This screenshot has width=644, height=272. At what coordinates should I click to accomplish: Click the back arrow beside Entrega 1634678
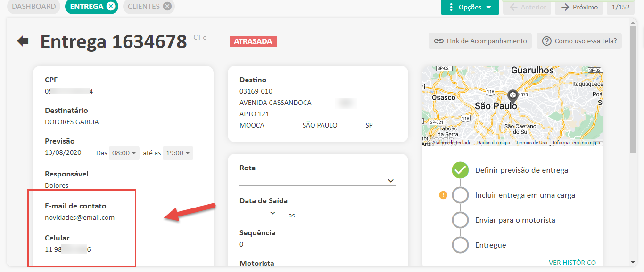click(23, 41)
